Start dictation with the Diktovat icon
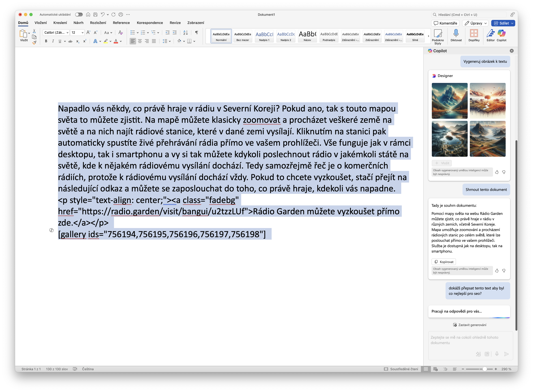Image resolution: width=533 pixels, height=392 pixels. (456, 36)
